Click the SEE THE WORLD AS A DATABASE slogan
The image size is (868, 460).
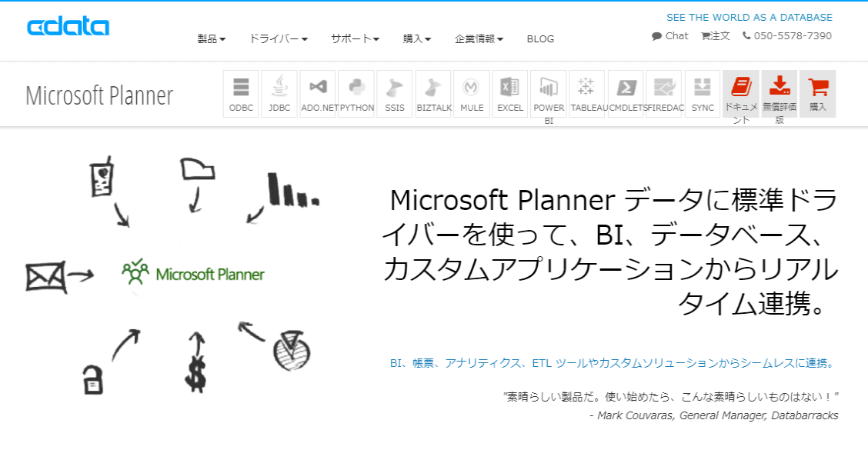click(749, 17)
